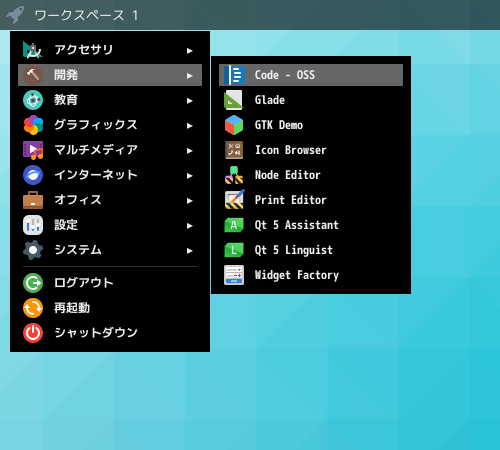
Task: Open the グラフィックス menu entry
Action: (110, 125)
